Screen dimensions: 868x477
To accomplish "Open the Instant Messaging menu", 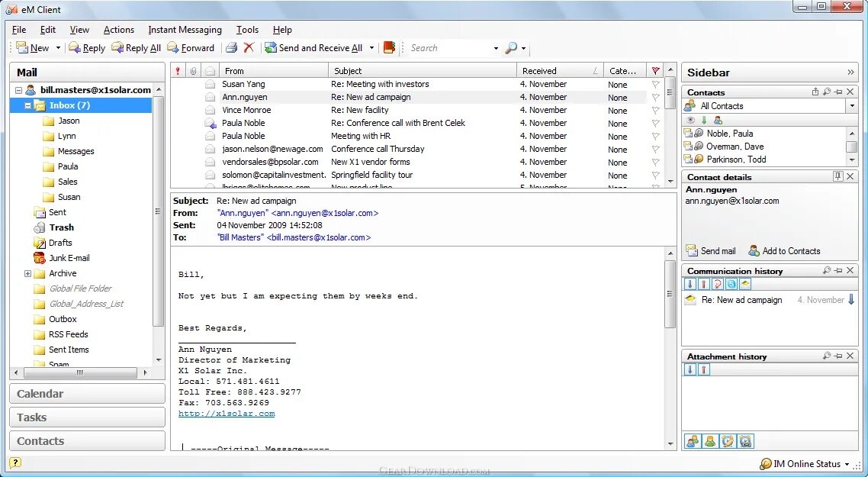I will coord(185,30).
